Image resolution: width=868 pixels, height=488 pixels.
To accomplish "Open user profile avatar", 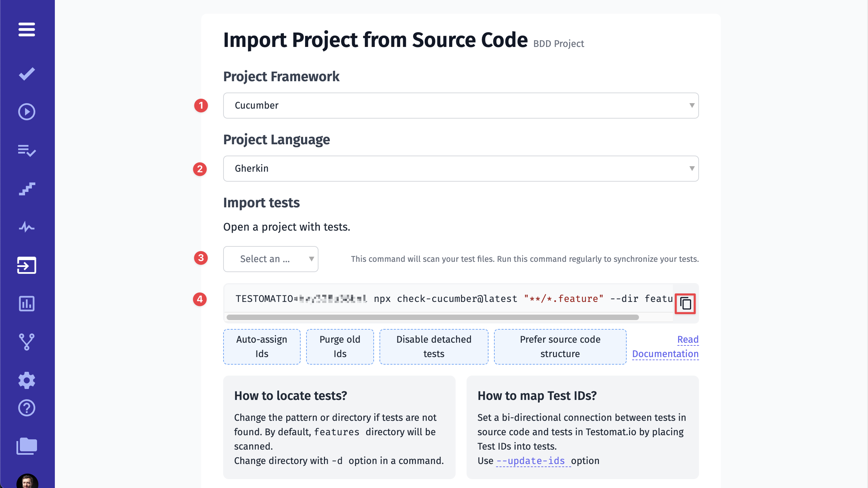I will coord(27,481).
